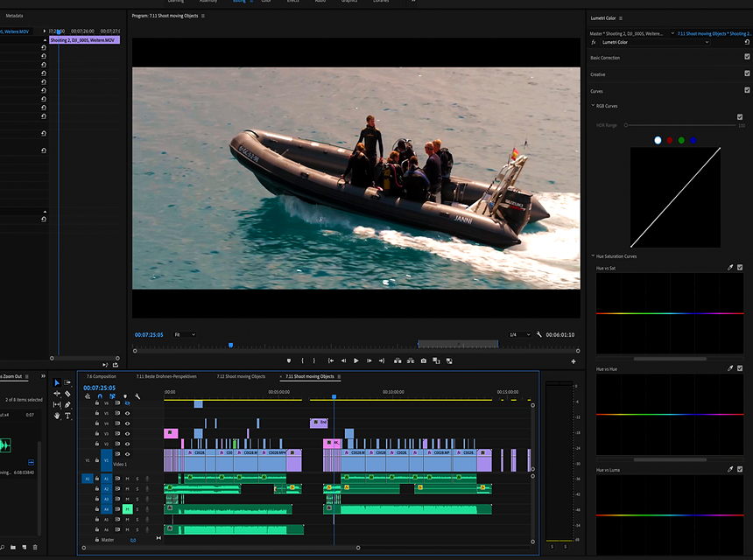This screenshot has height=560, width=753.
Task: Switch to 7.11 Beste Drohnen-Perspektiven tab
Action: pyautogui.click(x=166, y=377)
